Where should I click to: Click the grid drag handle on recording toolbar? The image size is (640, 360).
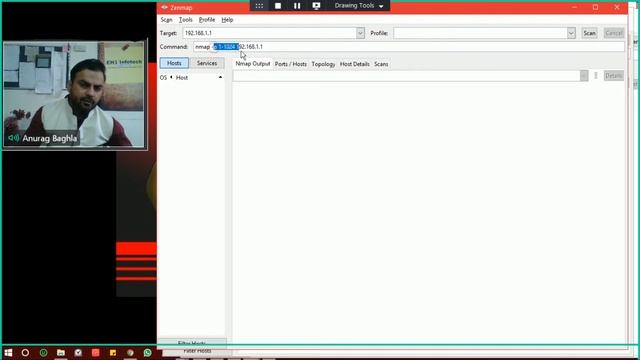(x=259, y=6)
